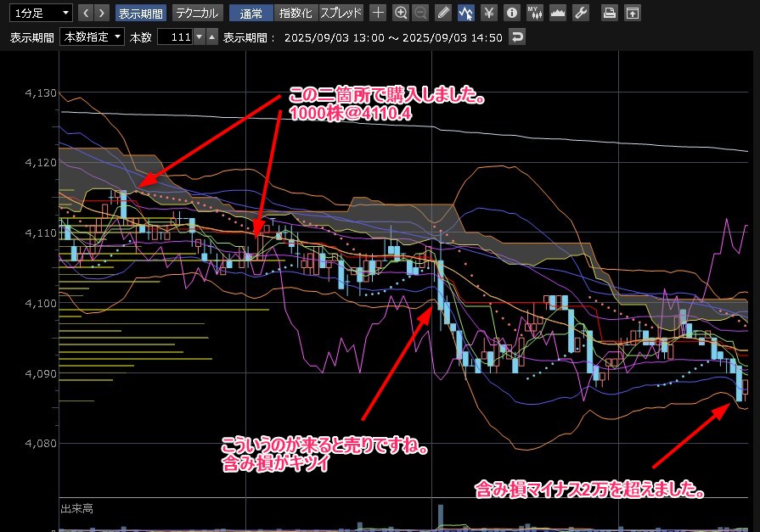Click the 出来高 volume panel label
The image size is (760, 532).
(76, 508)
